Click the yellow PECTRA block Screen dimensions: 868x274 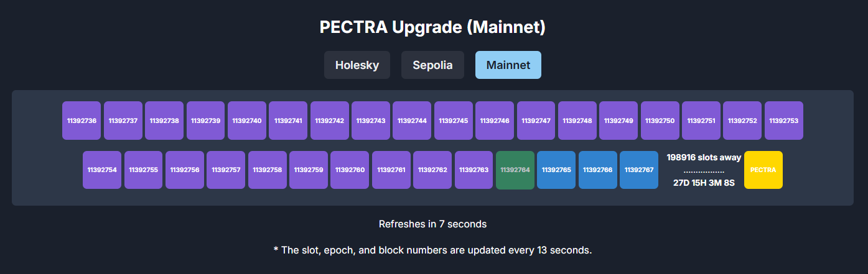tap(763, 170)
